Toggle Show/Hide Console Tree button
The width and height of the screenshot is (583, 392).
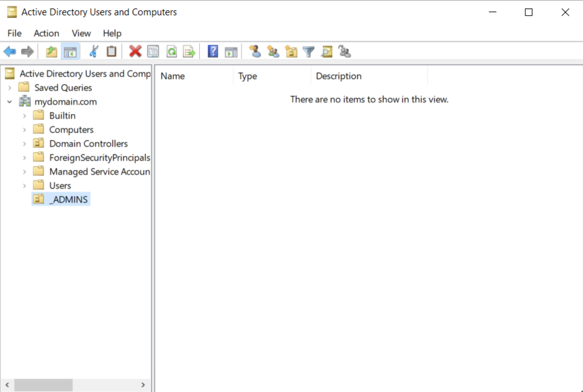click(70, 52)
